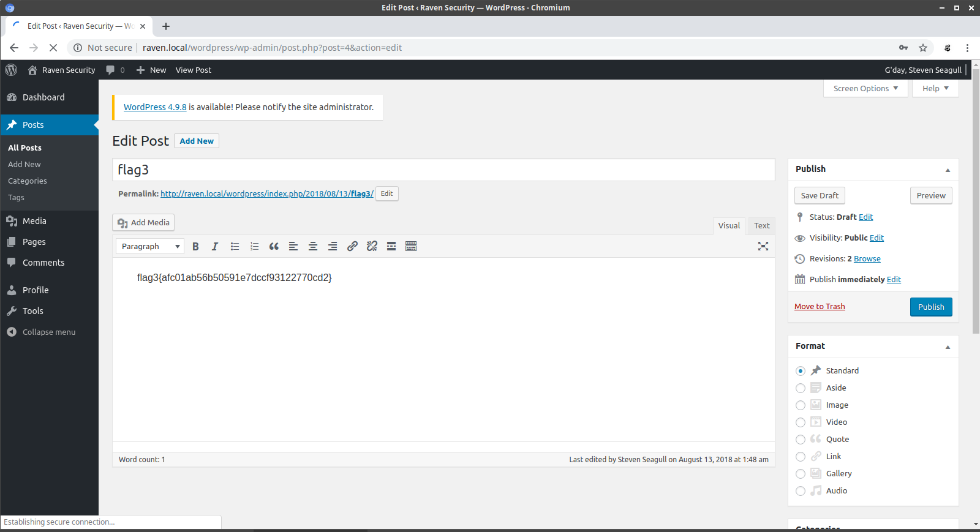This screenshot has height=532, width=980.
Task: Select the Video post format
Action: pos(801,422)
